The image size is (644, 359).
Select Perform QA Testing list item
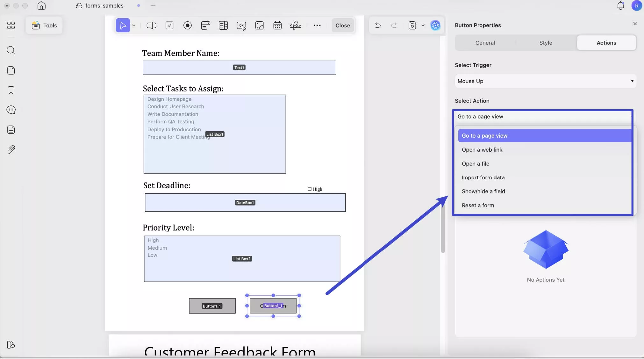[x=171, y=122]
